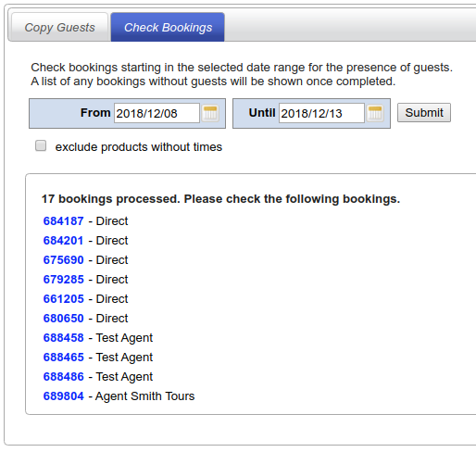Image resolution: width=476 pixels, height=452 pixels.
Task: Select the Check Bookings tab
Action: click(168, 27)
